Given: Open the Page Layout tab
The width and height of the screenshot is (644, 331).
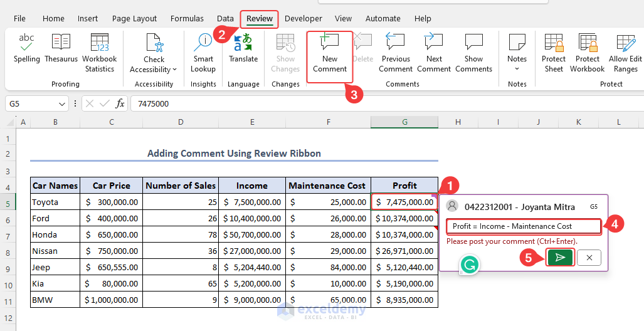Looking at the screenshot, I should 135,19.
